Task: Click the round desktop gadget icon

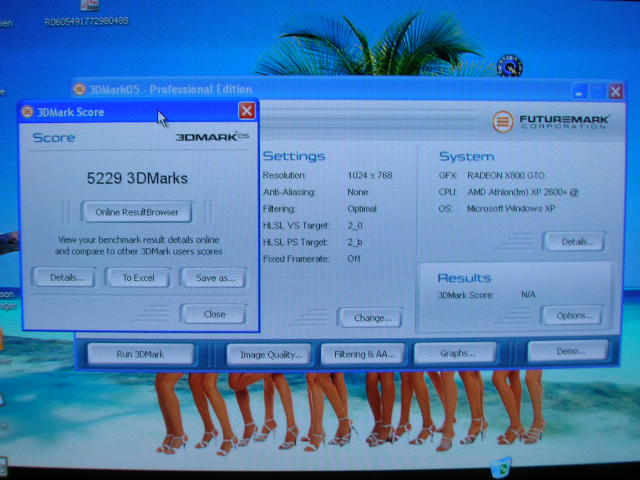Action: [510, 66]
